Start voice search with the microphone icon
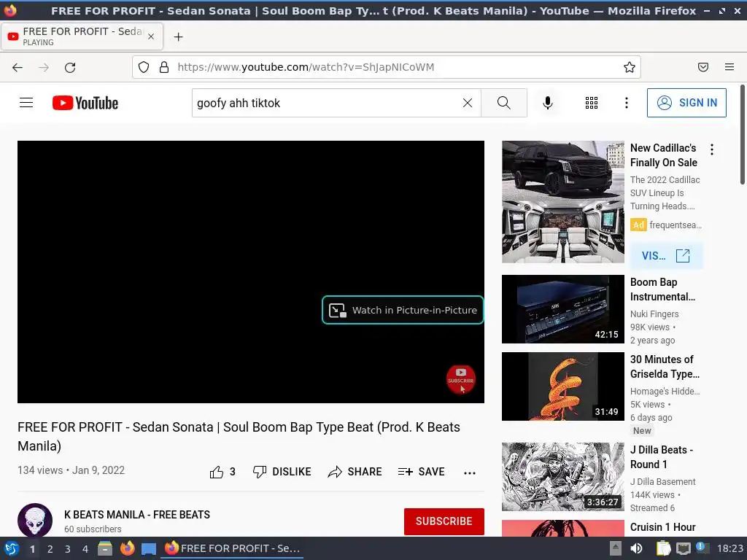The image size is (747, 560). (548, 103)
